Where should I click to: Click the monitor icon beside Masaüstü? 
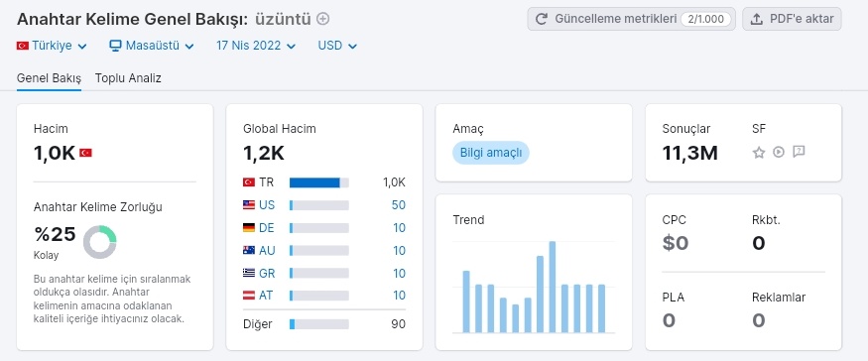[115, 46]
